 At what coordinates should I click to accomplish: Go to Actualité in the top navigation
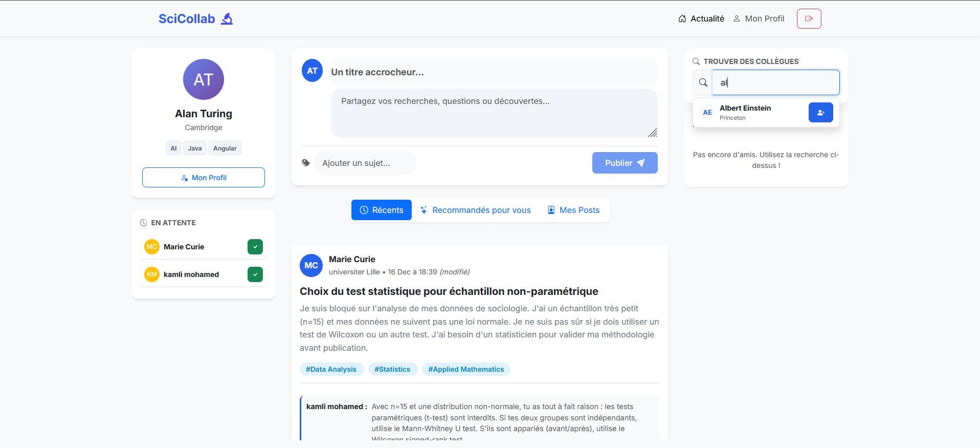pos(701,18)
